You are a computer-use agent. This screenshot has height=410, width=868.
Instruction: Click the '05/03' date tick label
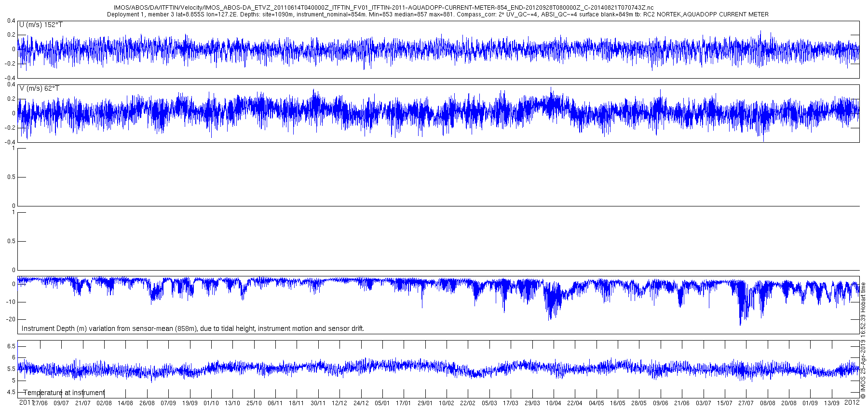(x=489, y=403)
